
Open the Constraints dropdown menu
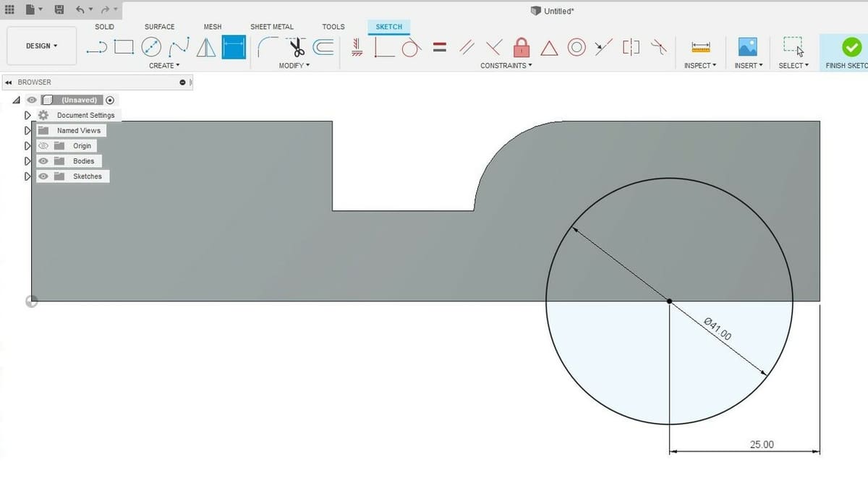click(506, 66)
